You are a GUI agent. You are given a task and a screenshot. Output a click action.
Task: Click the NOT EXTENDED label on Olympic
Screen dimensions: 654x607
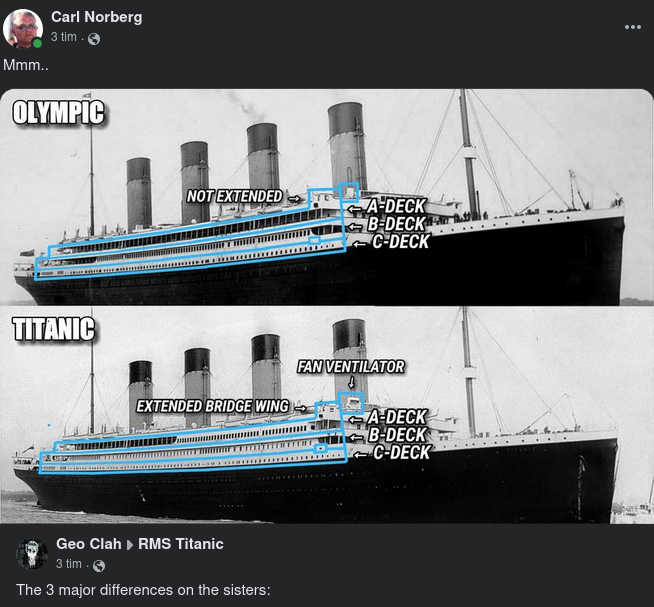tap(235, 196)
